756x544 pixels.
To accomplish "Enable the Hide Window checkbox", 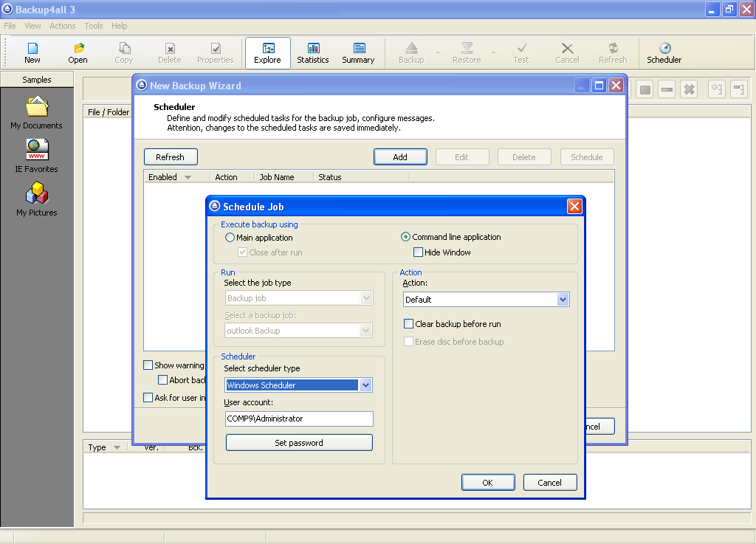I will click(x=418, y=252).
